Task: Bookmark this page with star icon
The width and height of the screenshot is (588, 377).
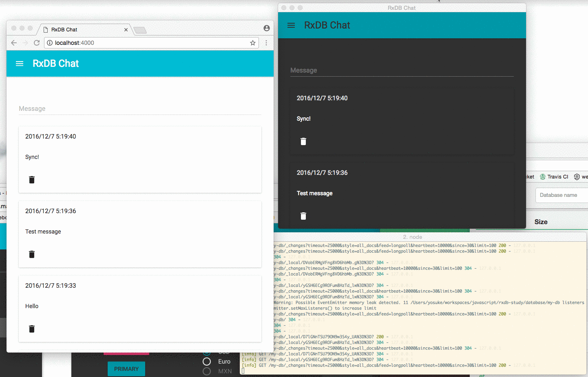Action: point(253,43)
